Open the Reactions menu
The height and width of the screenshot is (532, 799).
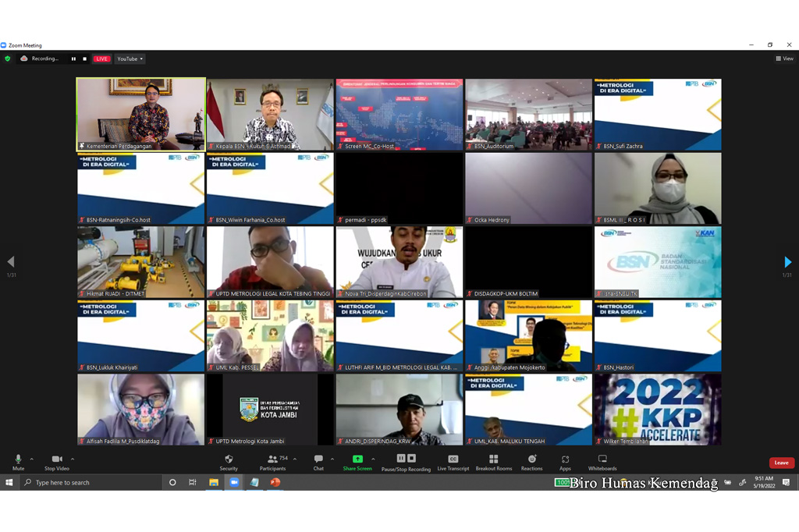(x=531, y=461)
